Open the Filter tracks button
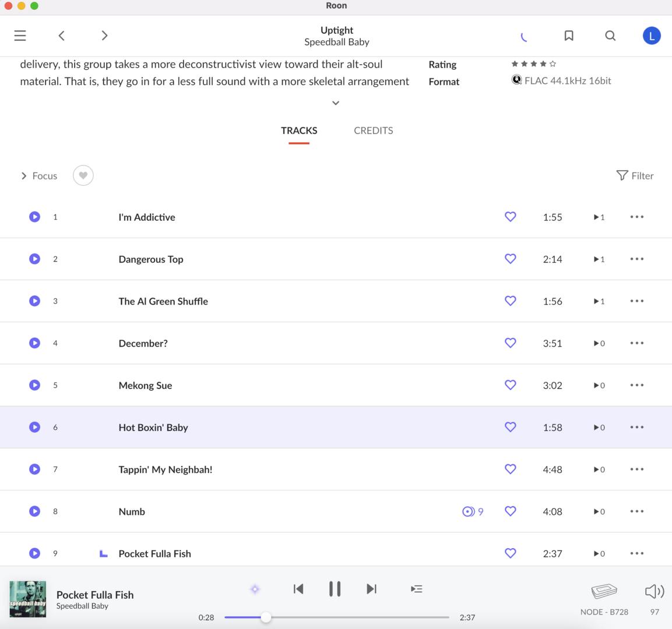 click(635, 175)
